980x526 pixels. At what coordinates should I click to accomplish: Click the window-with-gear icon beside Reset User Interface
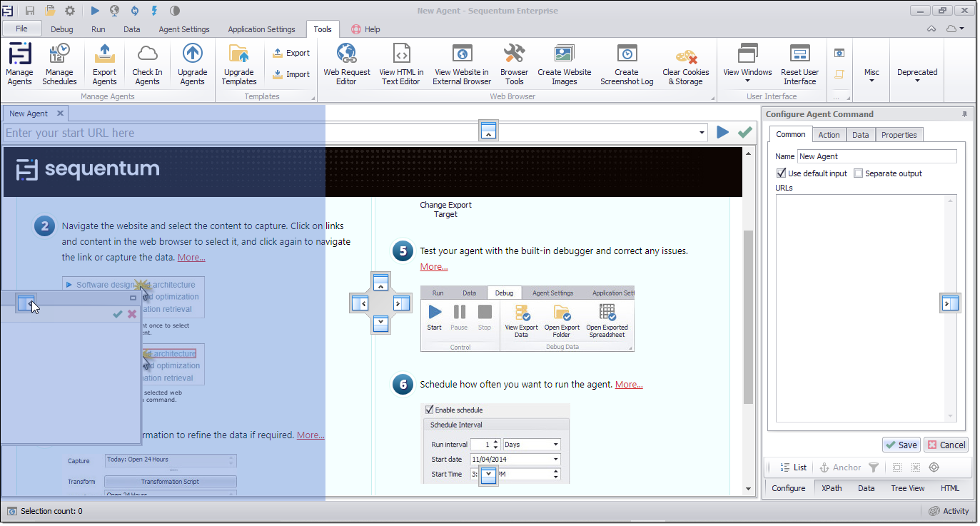839,53
